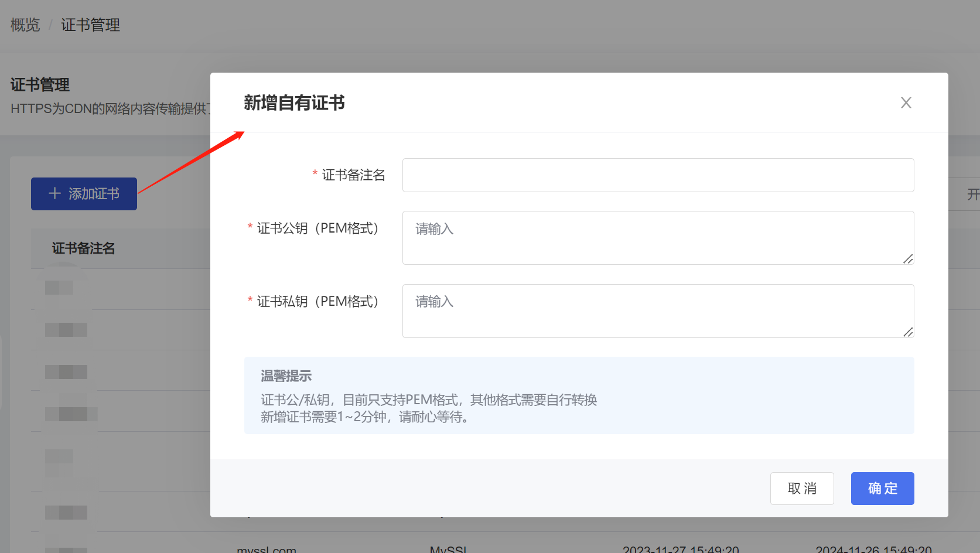Grab the resize handle of 证书公钥 textarea
Image resolution: width=980 pixels, height=553 pixels.
coord(908,259)
